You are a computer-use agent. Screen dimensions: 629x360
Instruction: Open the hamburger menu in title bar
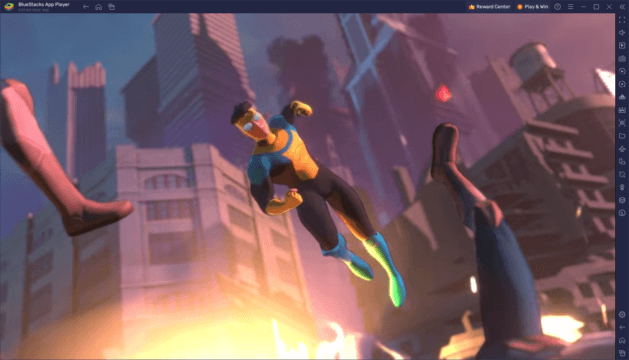570,7
